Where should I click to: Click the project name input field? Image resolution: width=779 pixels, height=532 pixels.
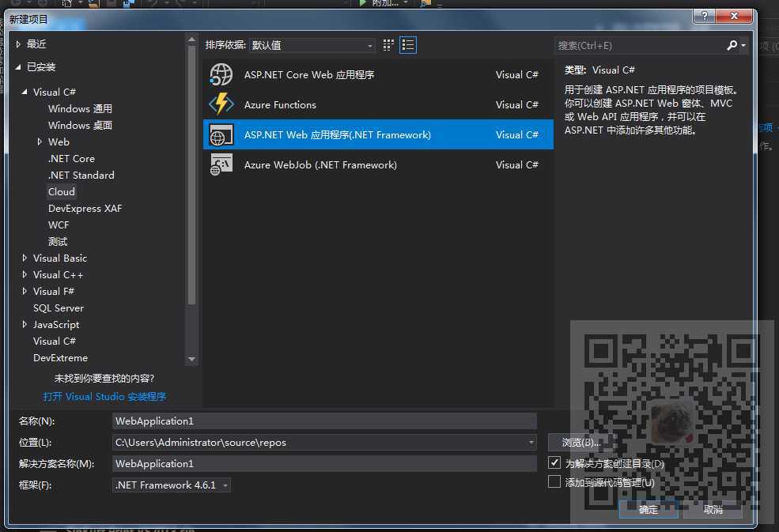(x=324, y=421)
